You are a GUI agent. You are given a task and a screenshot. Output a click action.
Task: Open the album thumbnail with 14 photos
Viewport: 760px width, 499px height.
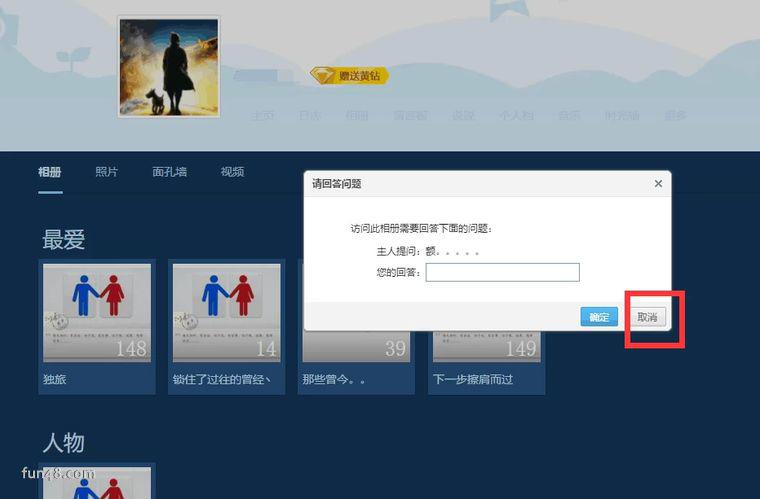(x=226, y=312)
